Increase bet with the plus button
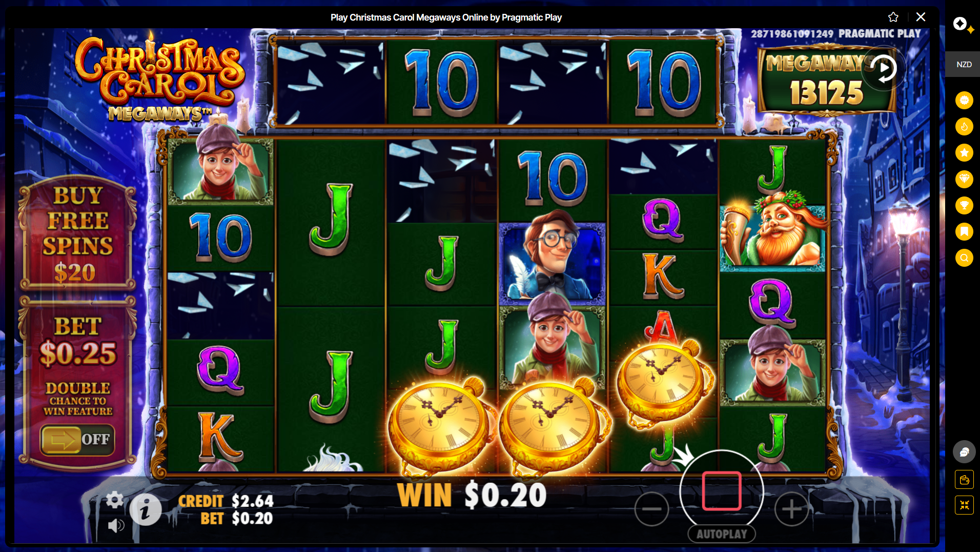 pos(791,509)
